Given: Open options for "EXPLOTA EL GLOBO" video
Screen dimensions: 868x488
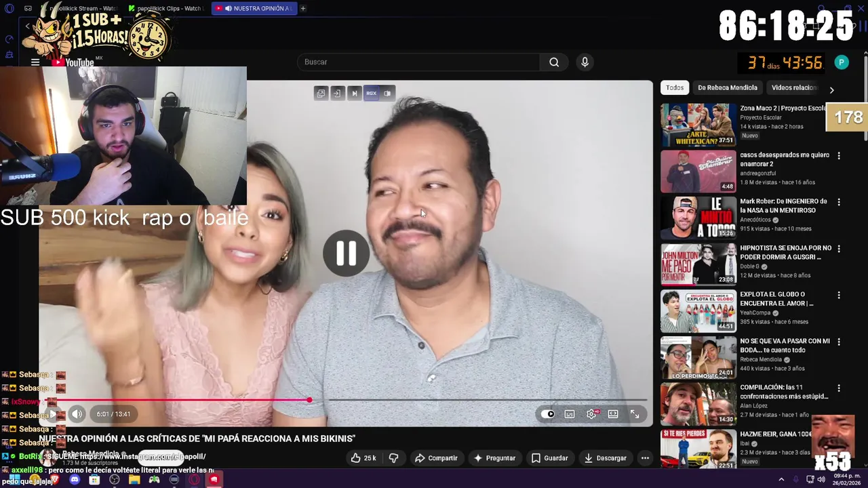Looking at the screenshot, I should tap(839, 296).
